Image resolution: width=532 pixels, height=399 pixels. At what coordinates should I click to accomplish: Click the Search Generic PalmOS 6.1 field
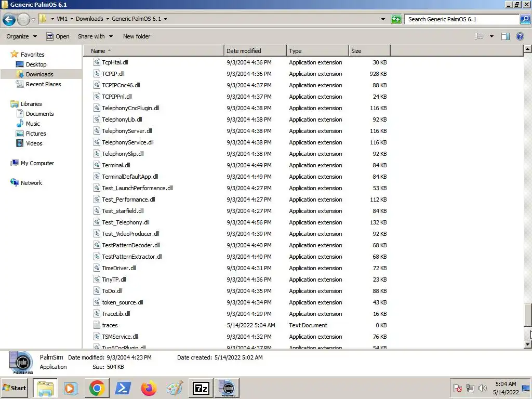point(462,19)
